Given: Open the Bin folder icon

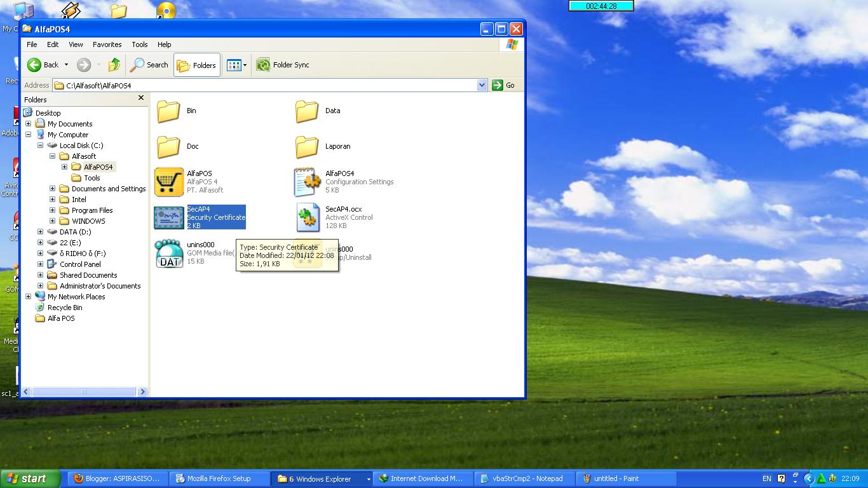Looking at the screenshot, I should click(x=168, y=111).
